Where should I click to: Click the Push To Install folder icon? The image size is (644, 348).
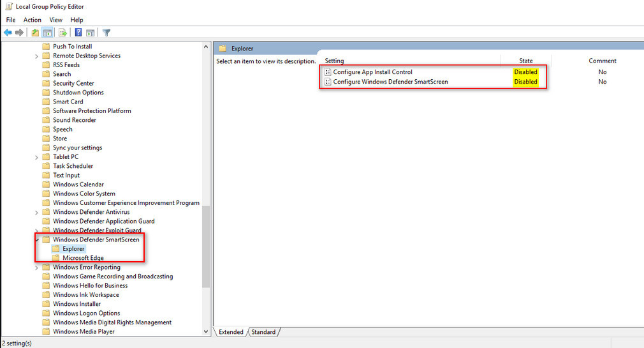pyautogui.click(x=46, y=47)
